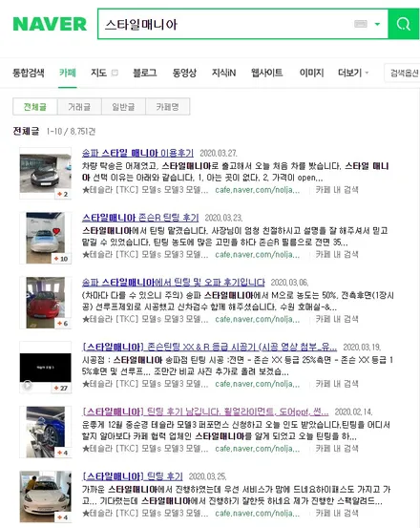Open the 송파 스타일 매니아 이용후기 post

tap(138, 153)
